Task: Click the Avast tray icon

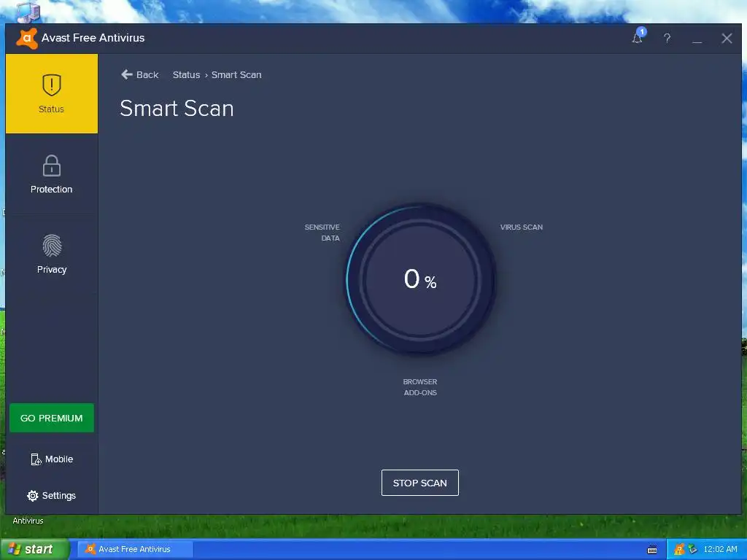Action: (x=679, y=550)
